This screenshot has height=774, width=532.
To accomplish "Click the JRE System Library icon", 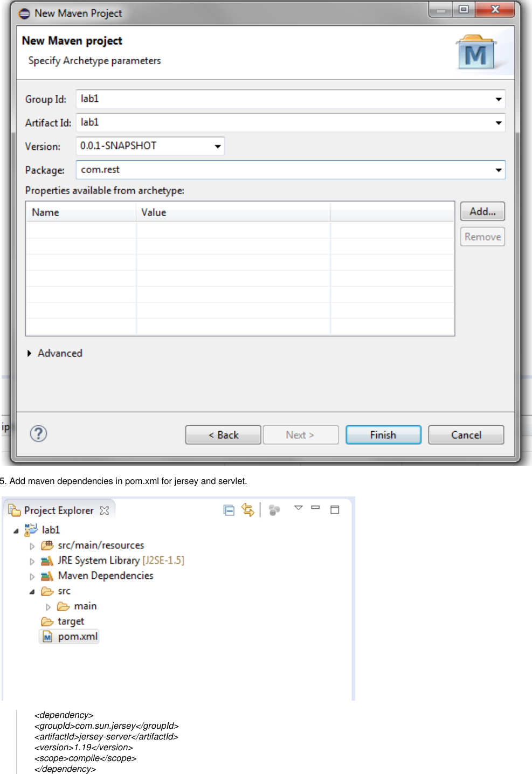I will (x=47, y=561).
